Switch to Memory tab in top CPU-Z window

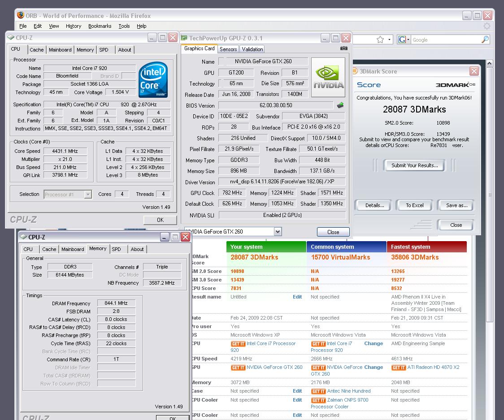click(x=85, y=50)
